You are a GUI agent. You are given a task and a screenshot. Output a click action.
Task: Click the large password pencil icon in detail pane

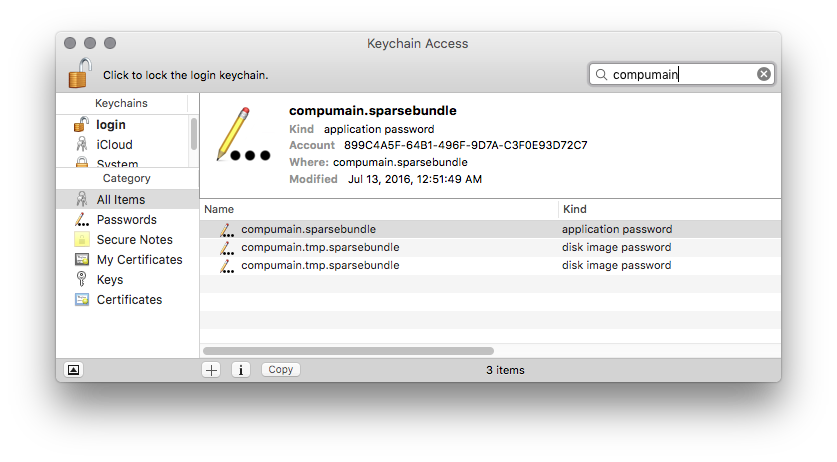click(243, 135)
